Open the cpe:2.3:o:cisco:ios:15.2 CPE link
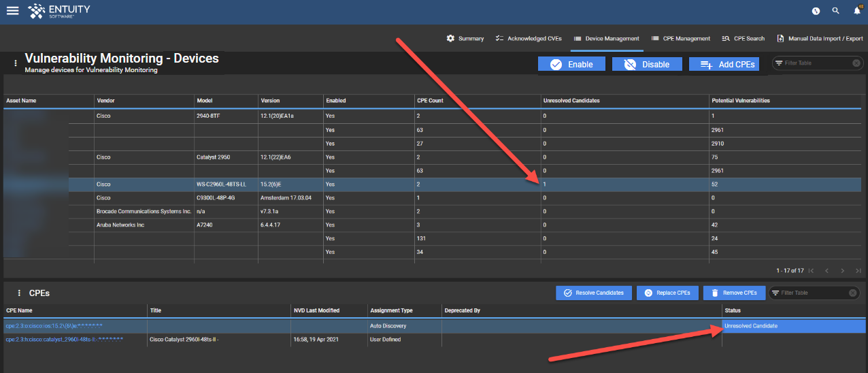The image size is (868, 373). pyautogui.click(x=54, y=326)
